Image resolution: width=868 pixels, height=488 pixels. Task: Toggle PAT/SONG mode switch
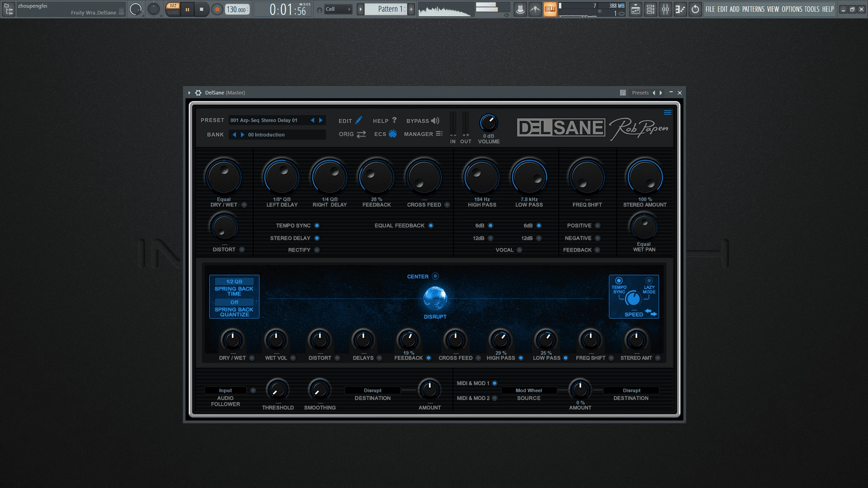[x=173, y=9]
